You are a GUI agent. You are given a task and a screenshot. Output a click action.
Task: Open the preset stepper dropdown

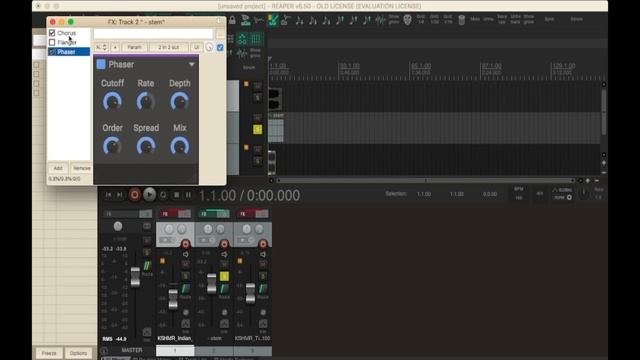click(x=101, y=47)
